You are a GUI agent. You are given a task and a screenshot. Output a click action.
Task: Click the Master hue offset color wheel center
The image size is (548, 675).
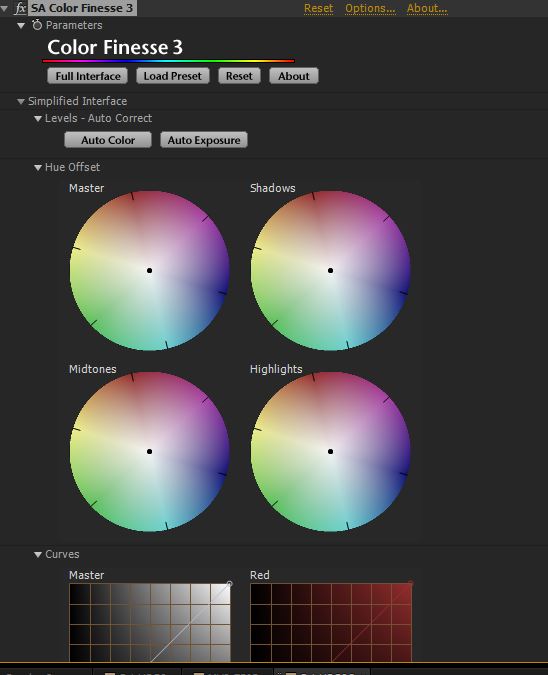pos(149,270)
